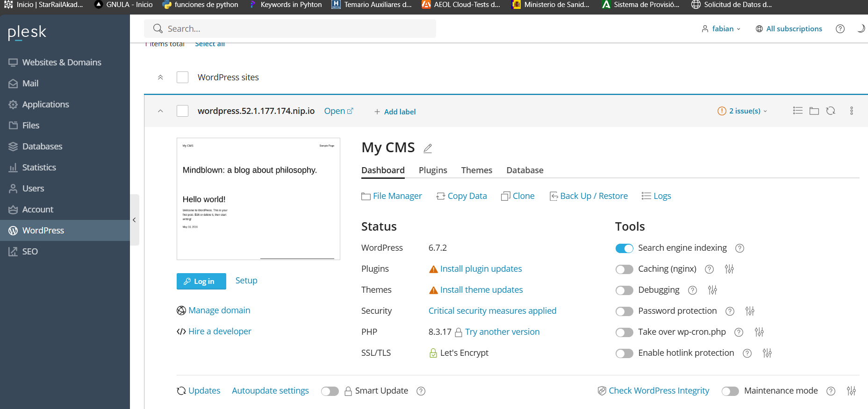Click the Install plugin updates link
The width and height of the screenshot is (868, 409).
click(481, 269)
